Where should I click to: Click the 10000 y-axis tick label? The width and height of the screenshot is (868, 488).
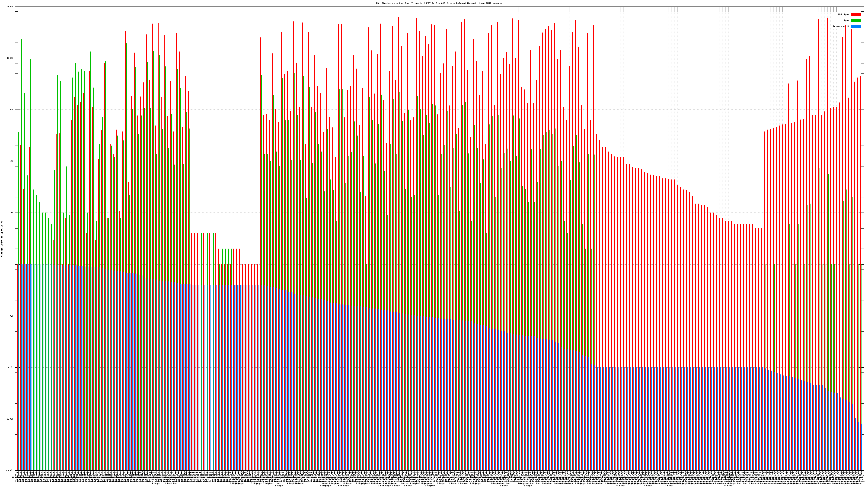[10, 58]
